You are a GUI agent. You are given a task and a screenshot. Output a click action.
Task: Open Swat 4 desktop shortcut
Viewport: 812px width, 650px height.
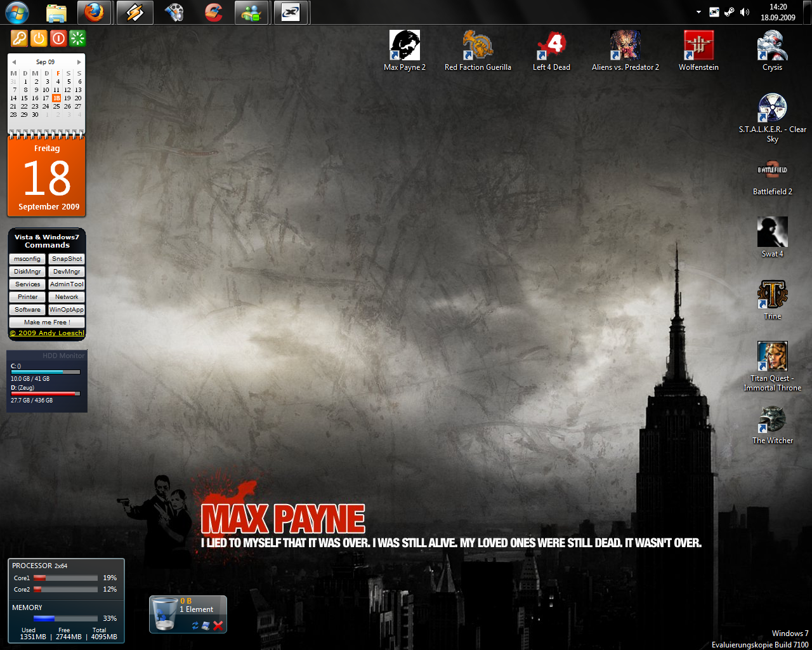click(772, 237)
